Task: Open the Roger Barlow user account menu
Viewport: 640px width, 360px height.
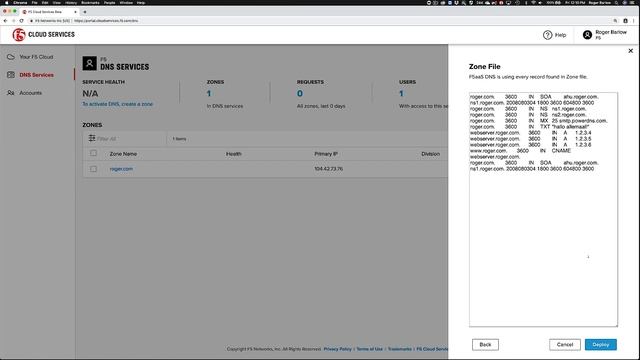Action: coord(605,35)
